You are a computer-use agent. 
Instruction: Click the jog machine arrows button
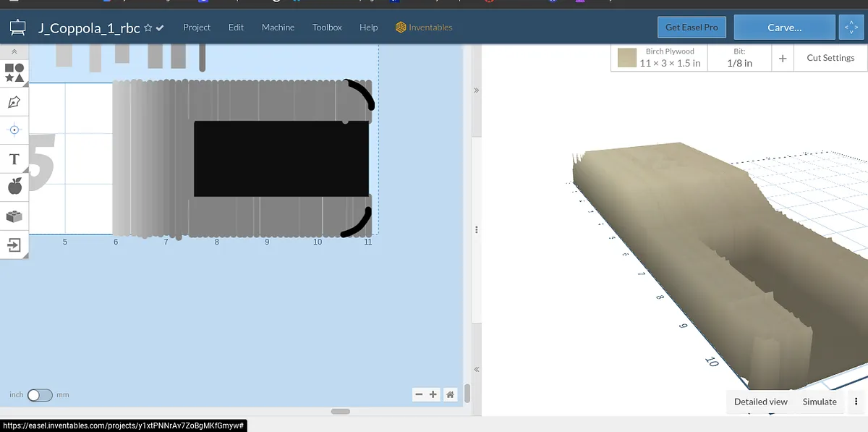pyautogui.click(x=851, y=27)
